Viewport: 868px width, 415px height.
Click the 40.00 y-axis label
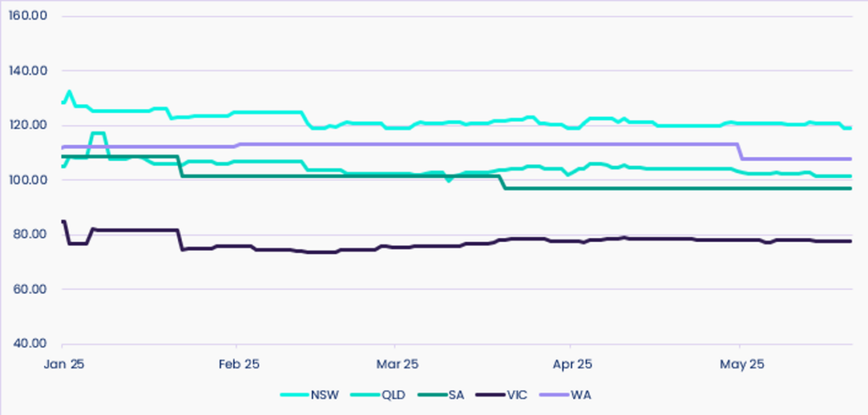(29, 344)
